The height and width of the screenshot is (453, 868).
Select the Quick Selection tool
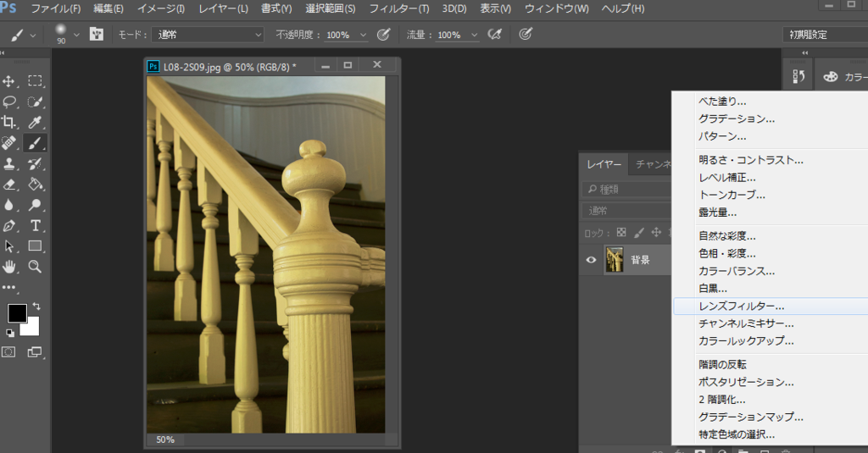tap(35, 102)
